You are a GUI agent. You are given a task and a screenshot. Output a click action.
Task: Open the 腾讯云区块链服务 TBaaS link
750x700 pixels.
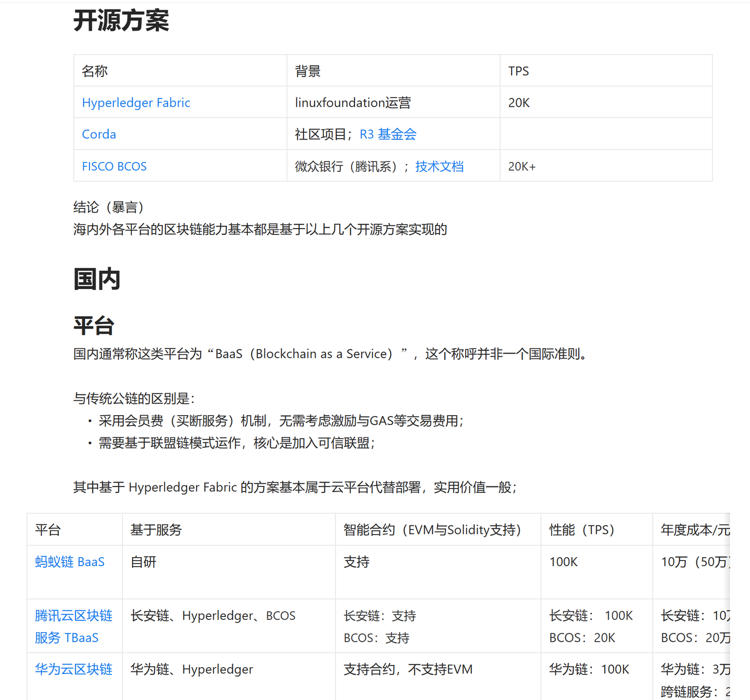(x=73, y=627)
